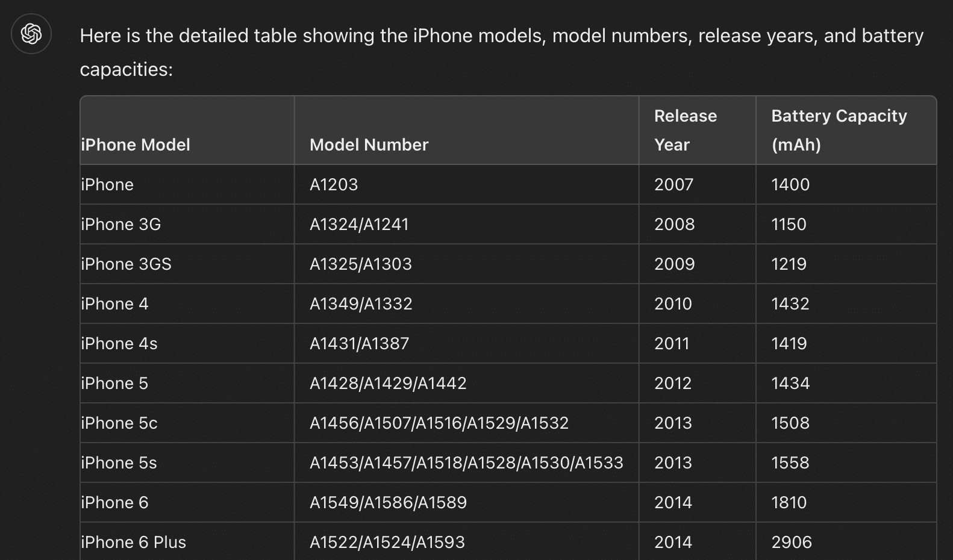Screen dimensions: 953x560
Task: Select the 2007 release year cell
Action: 674,184
